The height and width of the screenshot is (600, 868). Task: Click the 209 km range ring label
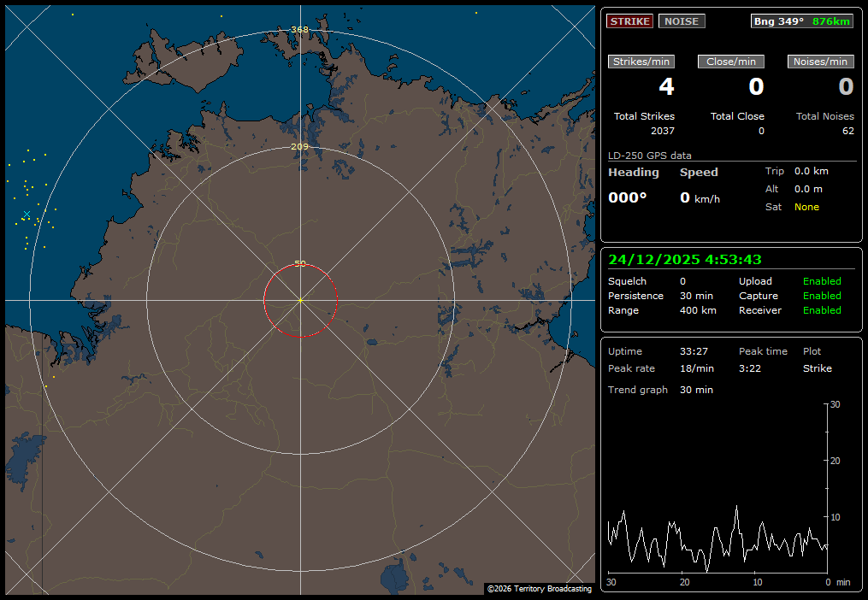[299, 147]
